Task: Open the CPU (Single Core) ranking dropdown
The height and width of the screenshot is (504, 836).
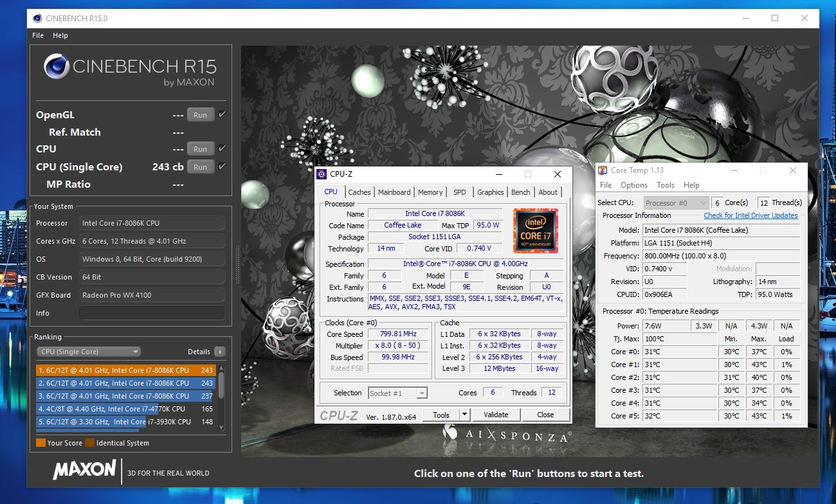Action: [89, 352]
